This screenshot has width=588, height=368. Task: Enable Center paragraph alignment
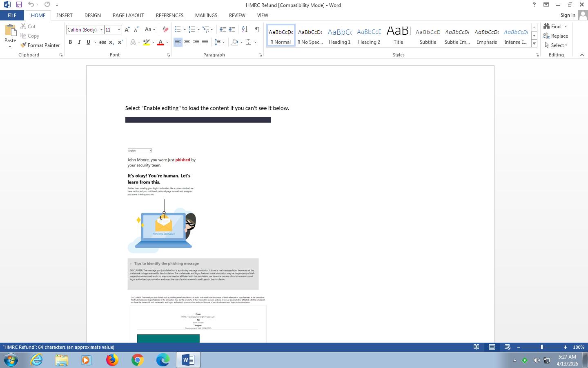(x=187, y=42)
